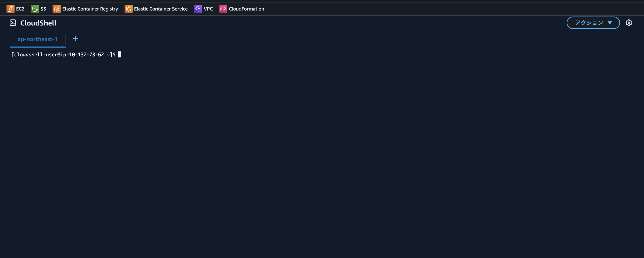Click the CloudShell page title
The width and height of the screenshot is (644, 258).
click(38, 23)
